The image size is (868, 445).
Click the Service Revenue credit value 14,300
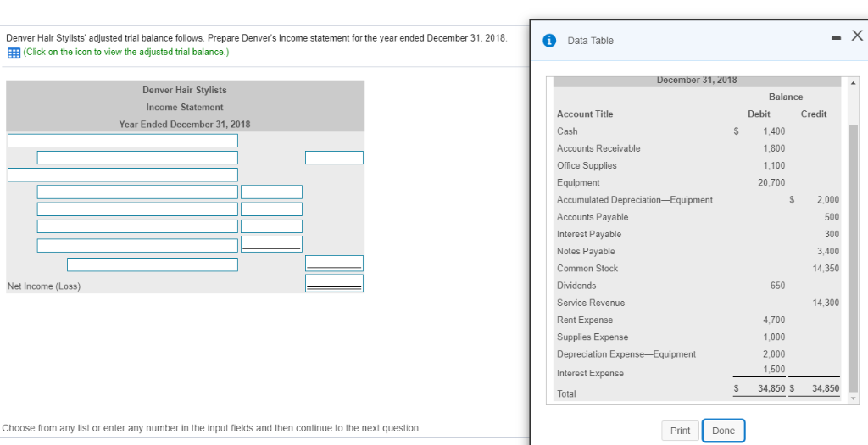click(x=826, y=303)
